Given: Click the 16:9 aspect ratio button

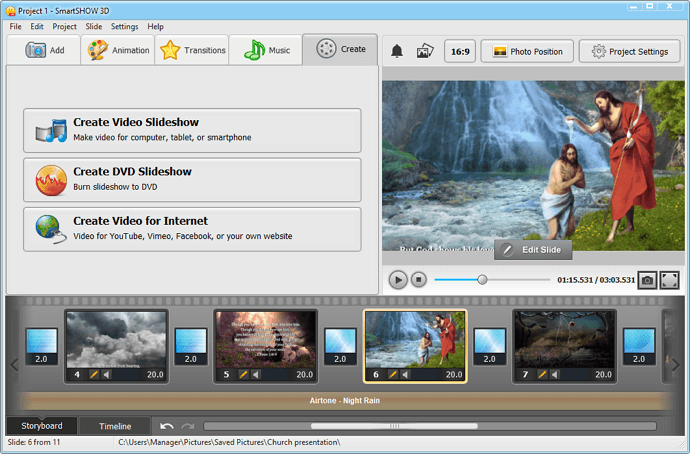Looking at the screenshot, I should 460,51.
